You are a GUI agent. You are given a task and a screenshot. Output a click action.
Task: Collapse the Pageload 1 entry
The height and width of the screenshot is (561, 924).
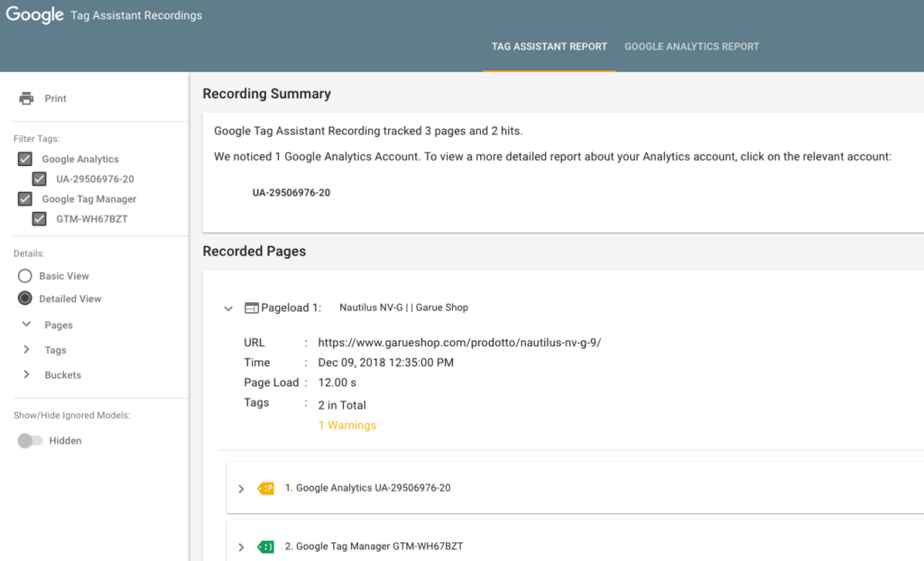click(228, 308)
